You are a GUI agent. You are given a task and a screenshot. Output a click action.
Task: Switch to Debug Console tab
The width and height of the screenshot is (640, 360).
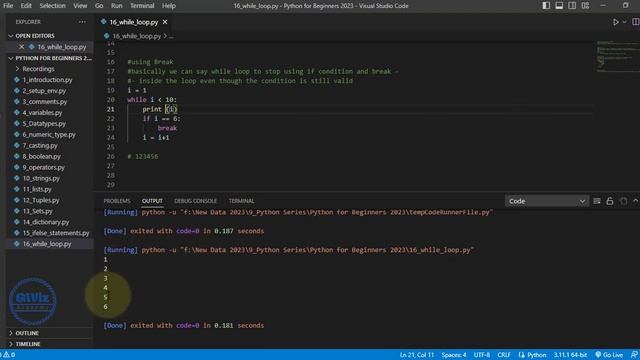[x=196, y=201]
